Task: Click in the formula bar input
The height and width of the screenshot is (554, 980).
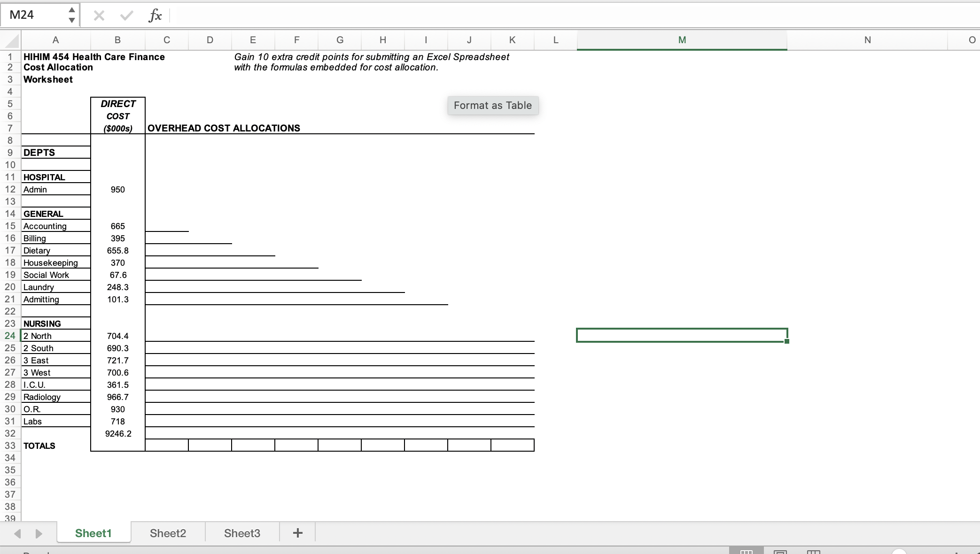Action: tap(564, 16)
